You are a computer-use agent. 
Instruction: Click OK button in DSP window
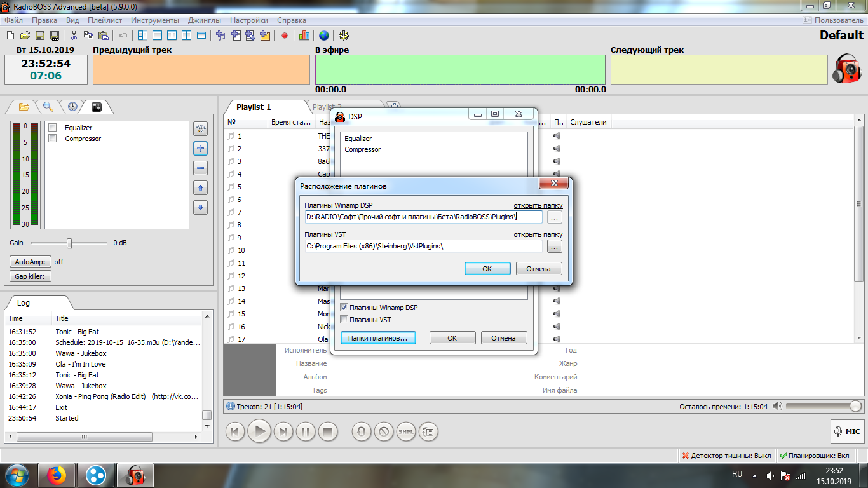[452, 338]
